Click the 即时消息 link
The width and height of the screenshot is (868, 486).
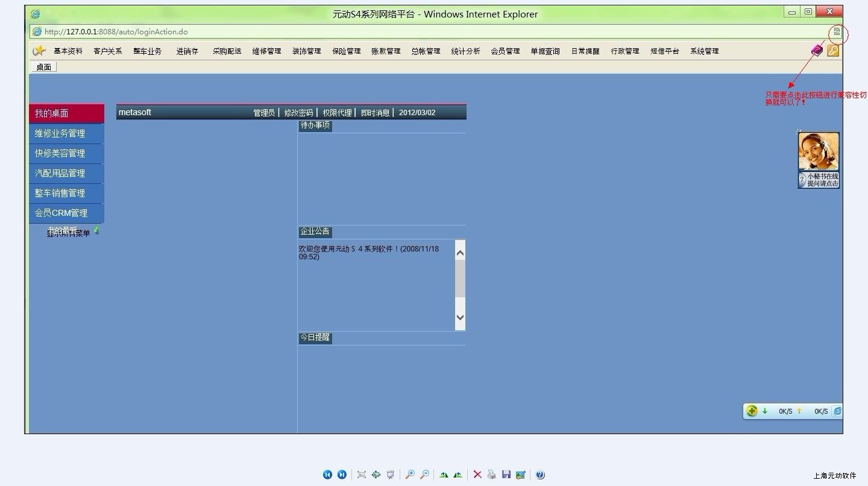click(x=375, y=113)
